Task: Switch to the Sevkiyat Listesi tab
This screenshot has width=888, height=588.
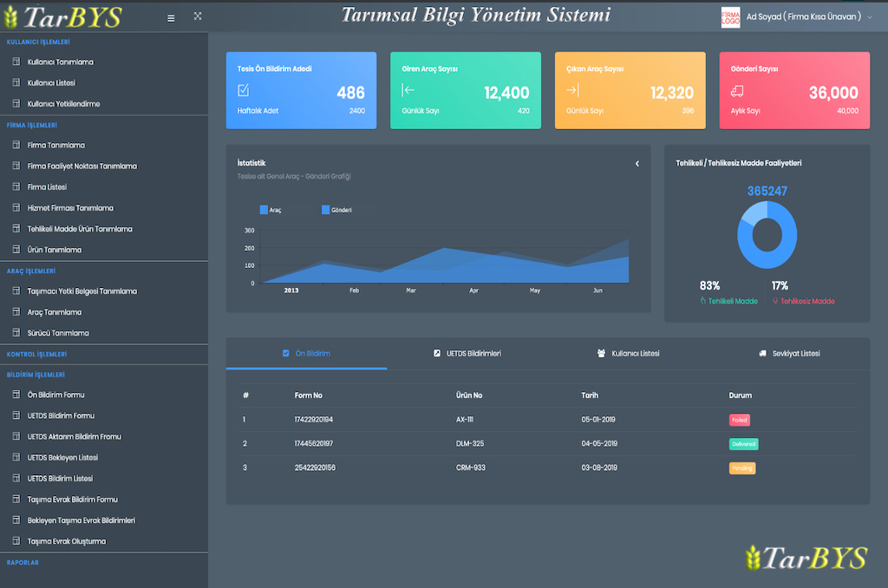Action: click(x=789, y=354)
